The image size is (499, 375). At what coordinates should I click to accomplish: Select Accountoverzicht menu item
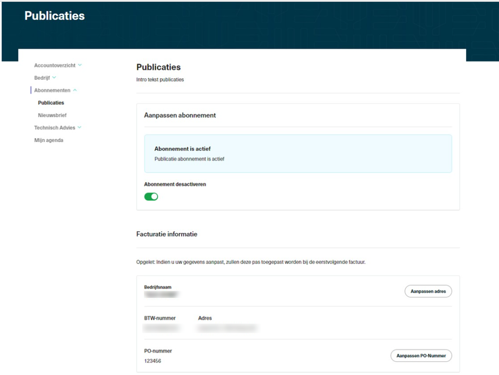click(x=55, y=65)
